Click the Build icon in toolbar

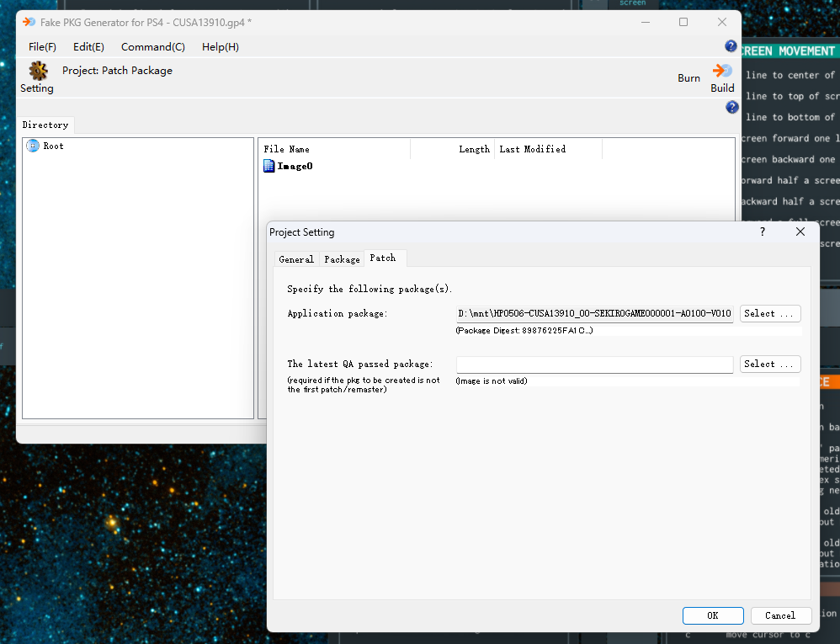coord(722,71)
